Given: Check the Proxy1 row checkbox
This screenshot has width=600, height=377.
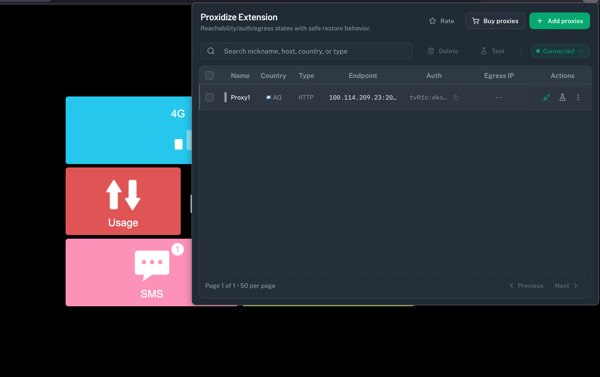Looking at the screenshot, I should click(x=209, y=97).
